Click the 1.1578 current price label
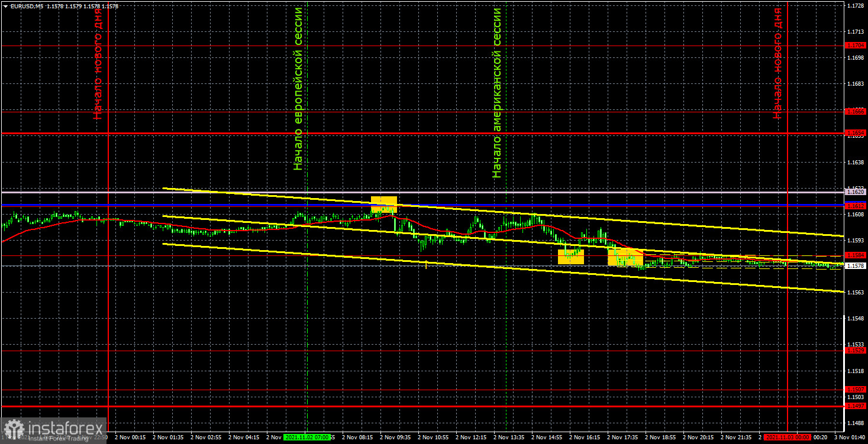This screenshot has height=444, width=868. click(x=856, y=266)
